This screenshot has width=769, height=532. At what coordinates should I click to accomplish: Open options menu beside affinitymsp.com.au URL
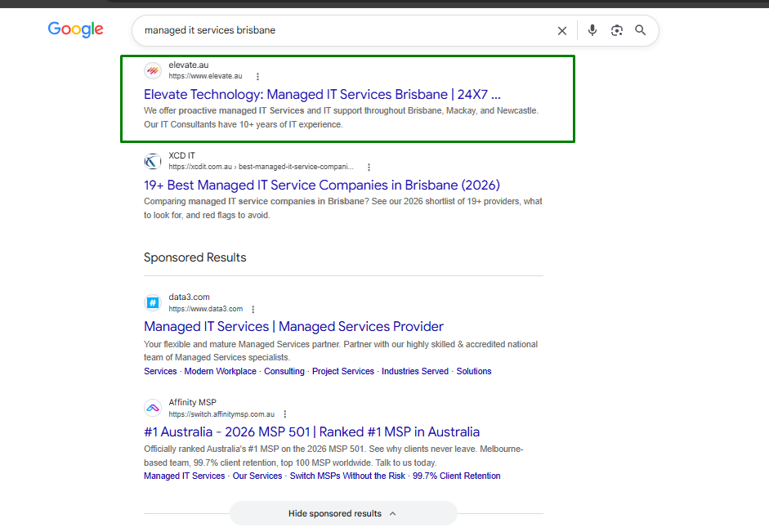click(285, 414)
